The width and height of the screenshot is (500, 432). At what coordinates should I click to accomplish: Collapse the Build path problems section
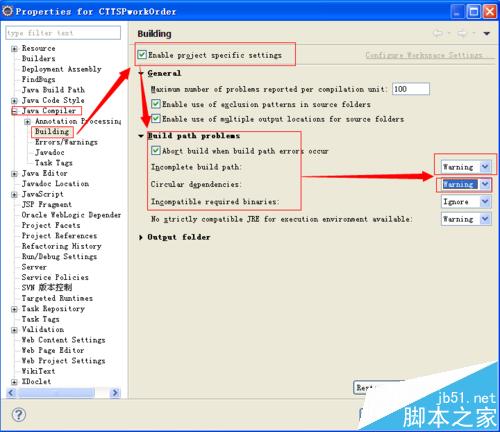coord(141,136)
